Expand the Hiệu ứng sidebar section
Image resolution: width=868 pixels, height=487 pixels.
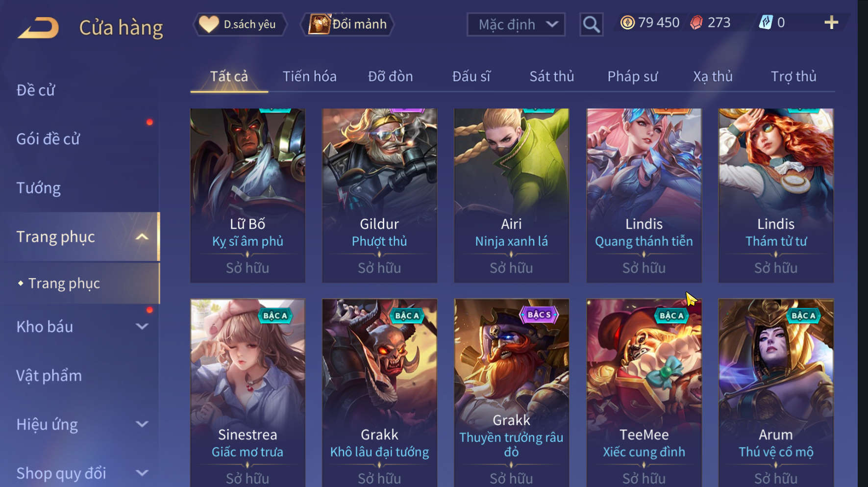coord(142,424)
